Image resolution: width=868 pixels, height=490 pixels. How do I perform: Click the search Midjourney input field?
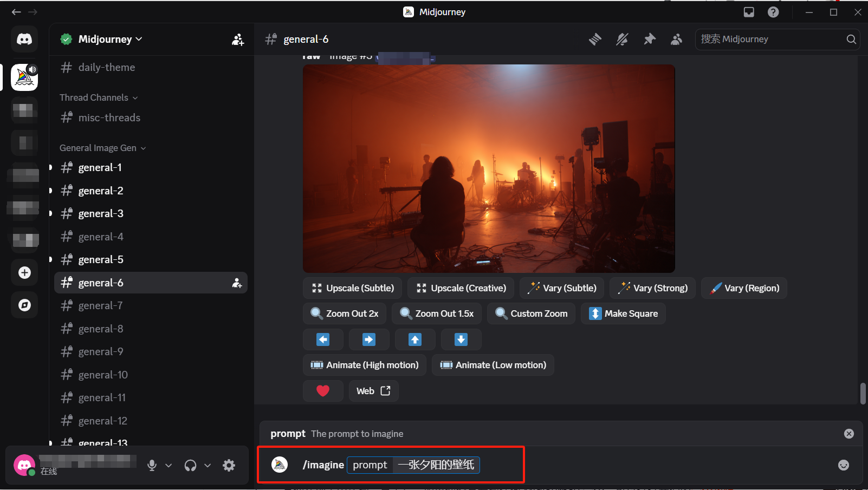click(x=770, y=39)
